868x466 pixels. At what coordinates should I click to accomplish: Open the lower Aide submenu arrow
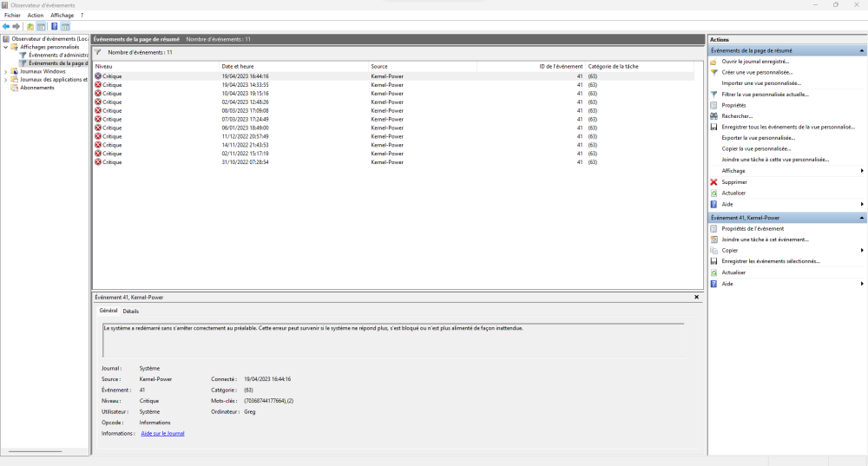tap(862, 284)
